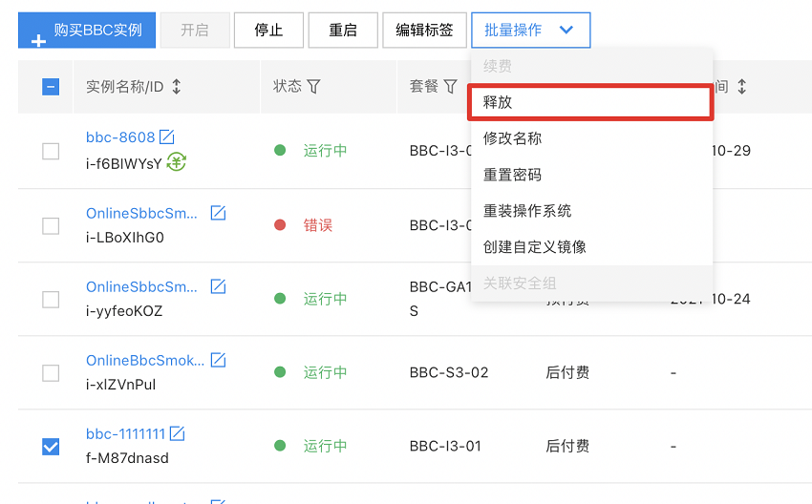Stop instance with 停止 button
The width and height of the screenshot is (812, 504).
pyautogui.click(x=268, y=31)
